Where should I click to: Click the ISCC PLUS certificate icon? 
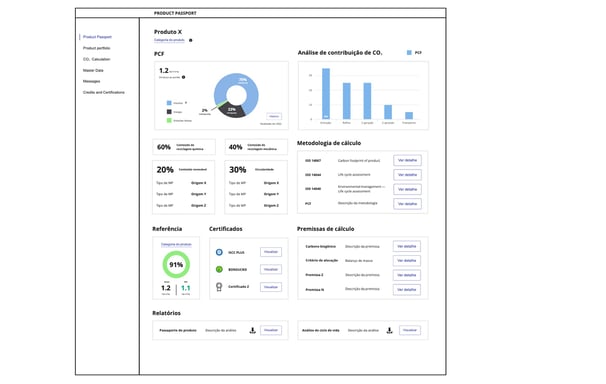coord(219,252)
